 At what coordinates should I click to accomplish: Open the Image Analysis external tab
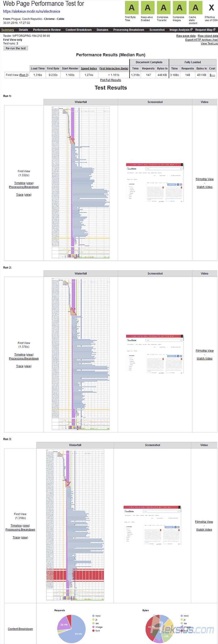(x=181, y=30)
